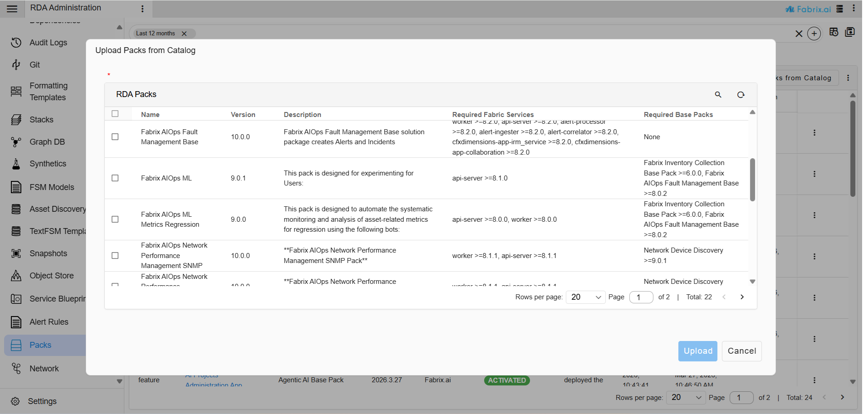Click the Settings gear in sidebar
This screenshot has height=414, width=868.
click(15, 401)
